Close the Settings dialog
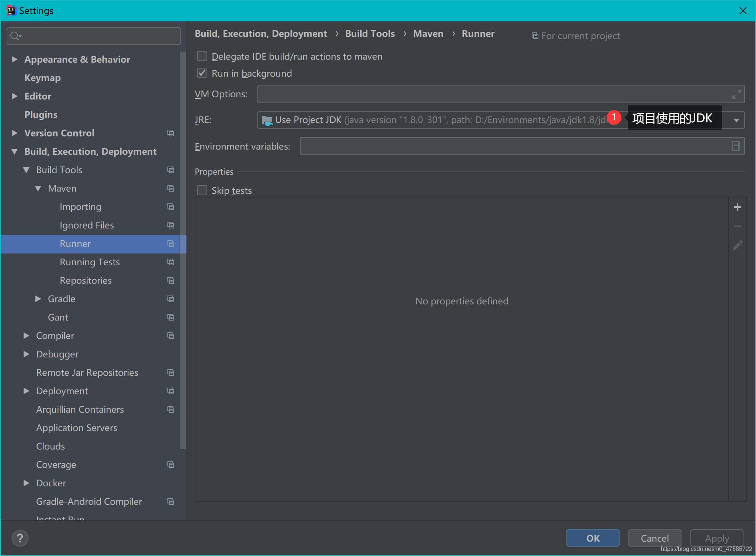The image size is (756, 556). click(x=743, y=11)
